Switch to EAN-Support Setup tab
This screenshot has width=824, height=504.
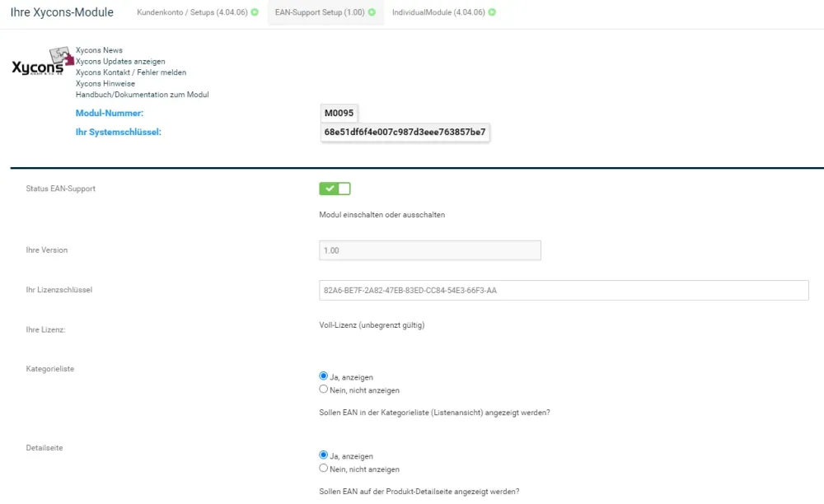point(325,12)
